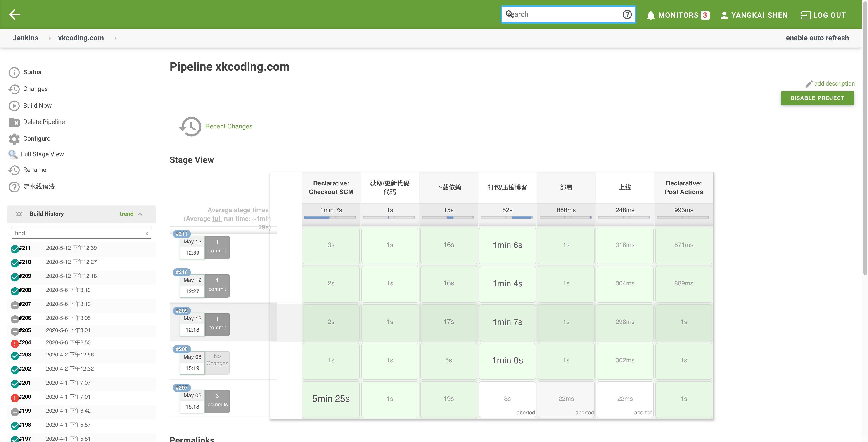Click Checkout SCM average time progress bar
The height and width of the screenshot is (442, 868).
point(330,217)
